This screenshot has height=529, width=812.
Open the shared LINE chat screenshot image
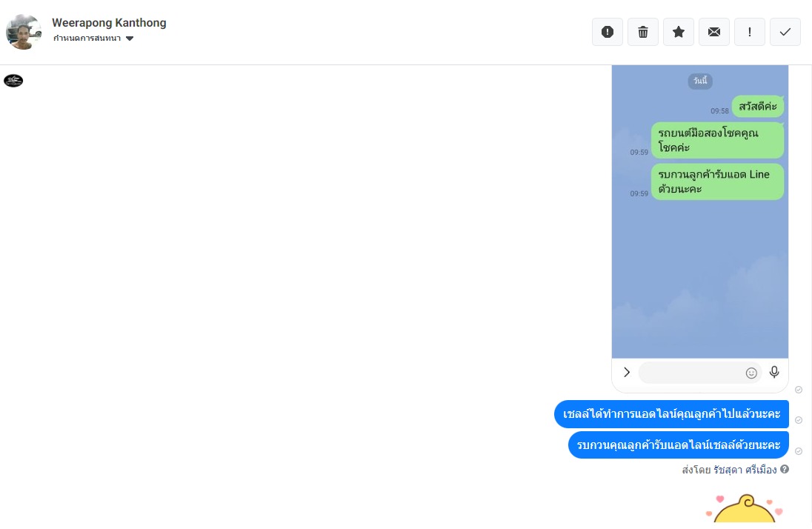coord(700,229)
